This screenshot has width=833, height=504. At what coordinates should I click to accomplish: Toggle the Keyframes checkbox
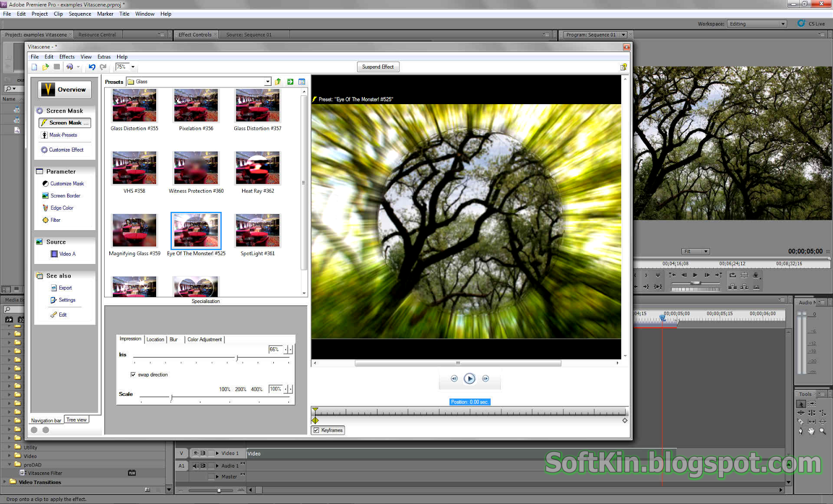(316, 430)
